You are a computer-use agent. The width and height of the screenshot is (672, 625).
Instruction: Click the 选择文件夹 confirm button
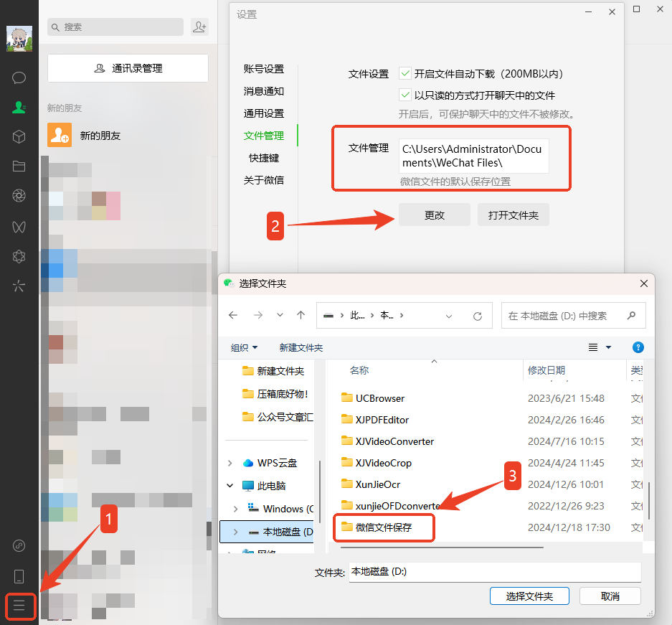point(529,596)
